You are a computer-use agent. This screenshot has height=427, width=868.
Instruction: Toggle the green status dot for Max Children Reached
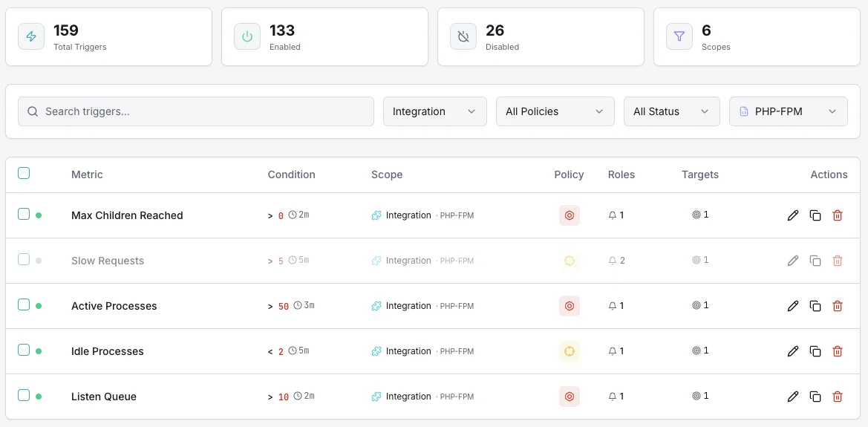coord(39,215)
